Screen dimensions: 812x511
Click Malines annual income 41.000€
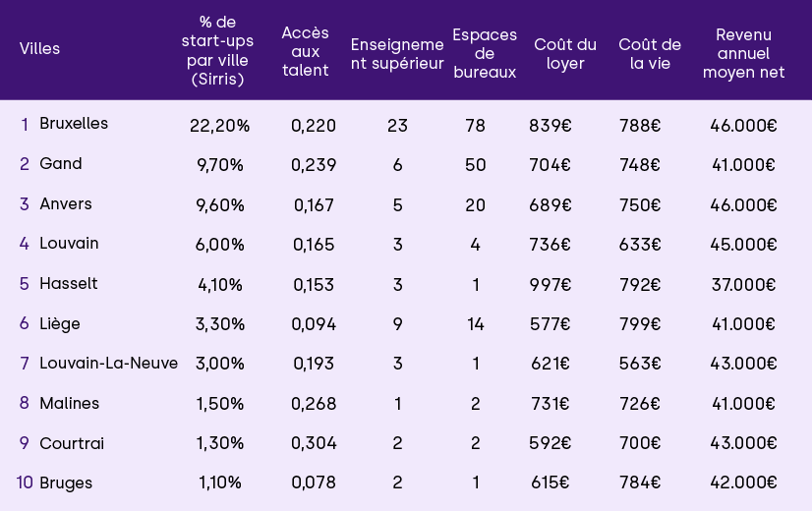click(743, 404)
